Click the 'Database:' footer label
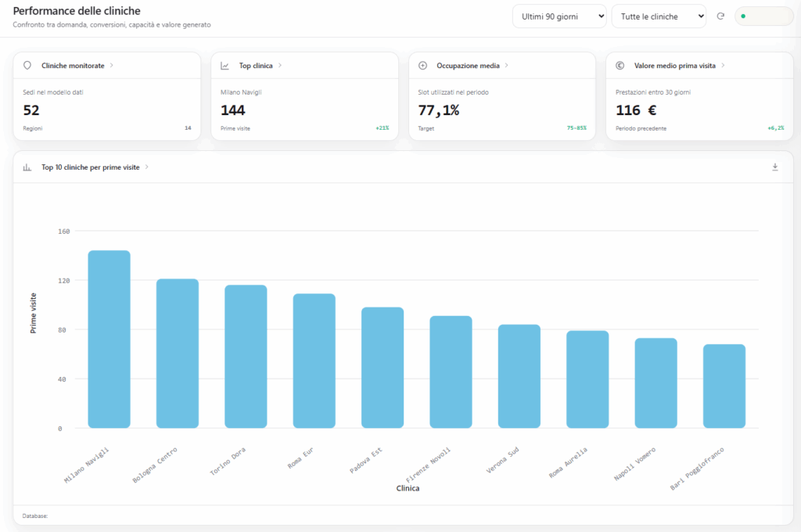This screenshot has width=801, height=532. pos(34,516)
